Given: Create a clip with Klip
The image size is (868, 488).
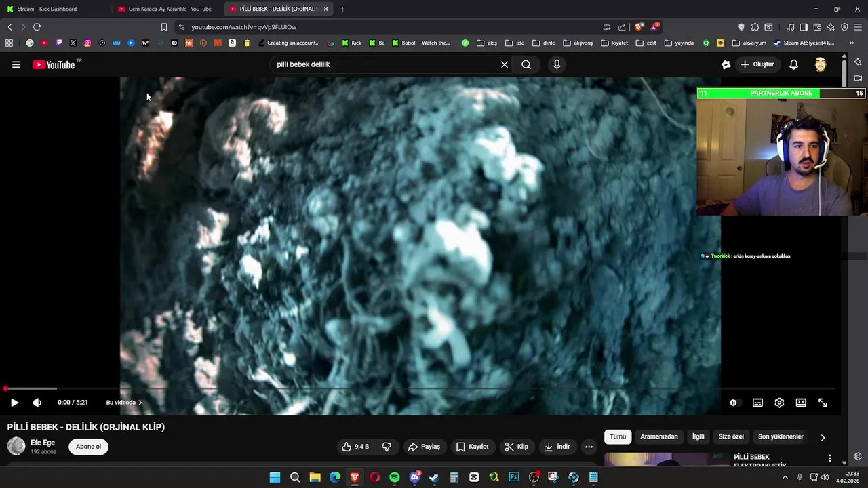Looking at the screenshot, I should 516,447.
